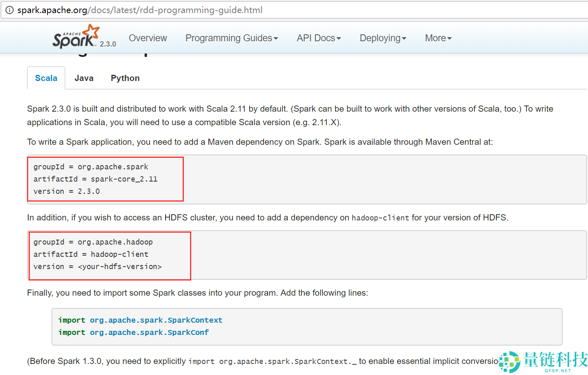The height and width of the screenshot is (375, 588).
Task: Click the URL address bar
Action: click(286, 10)
